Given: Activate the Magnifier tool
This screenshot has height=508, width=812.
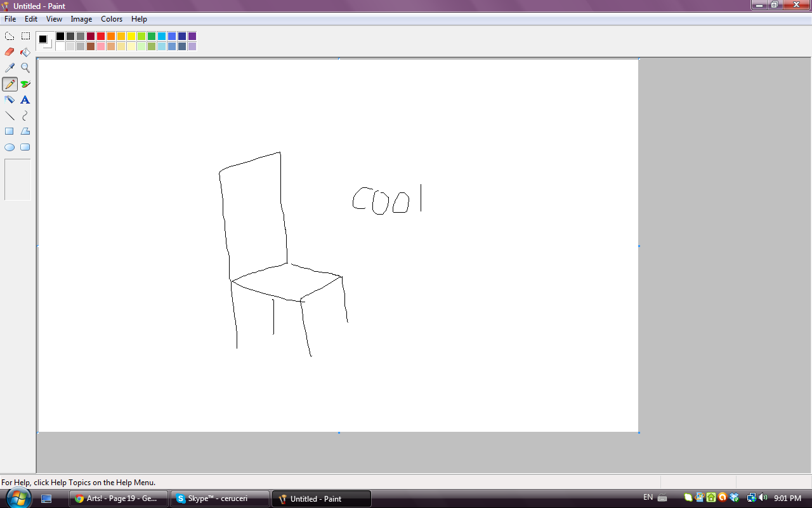Looking at the screenshot, I should [x=25, y=68].
